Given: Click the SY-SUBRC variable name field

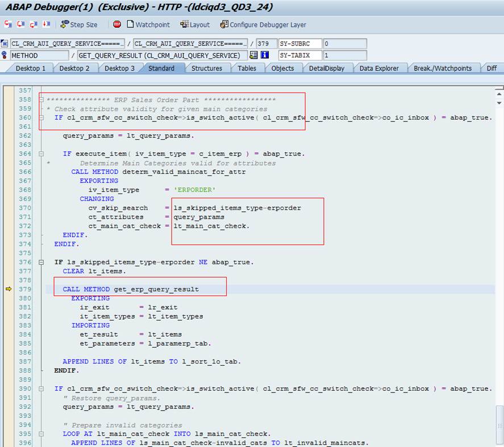Looking at the screenshot, I should (x=300, y=44).
